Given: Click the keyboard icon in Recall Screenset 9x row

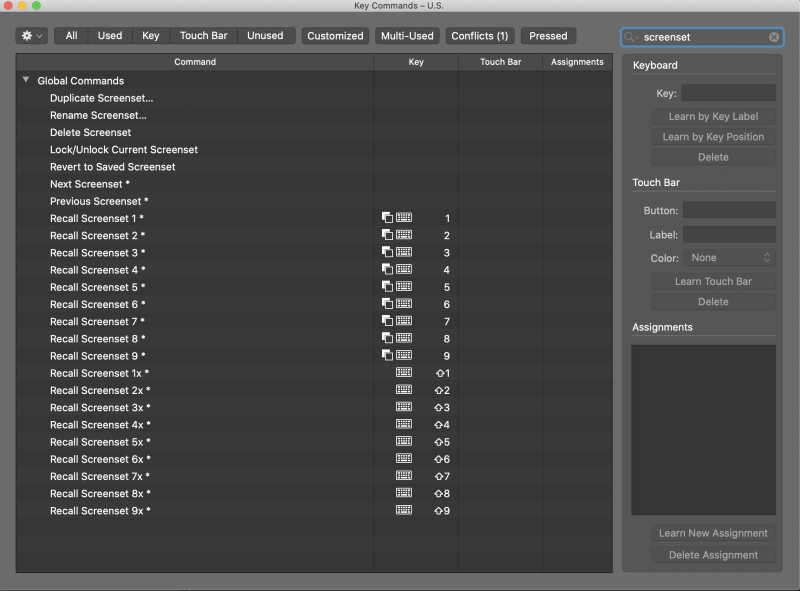Looking at the screenshot, I should click(404, 510).
